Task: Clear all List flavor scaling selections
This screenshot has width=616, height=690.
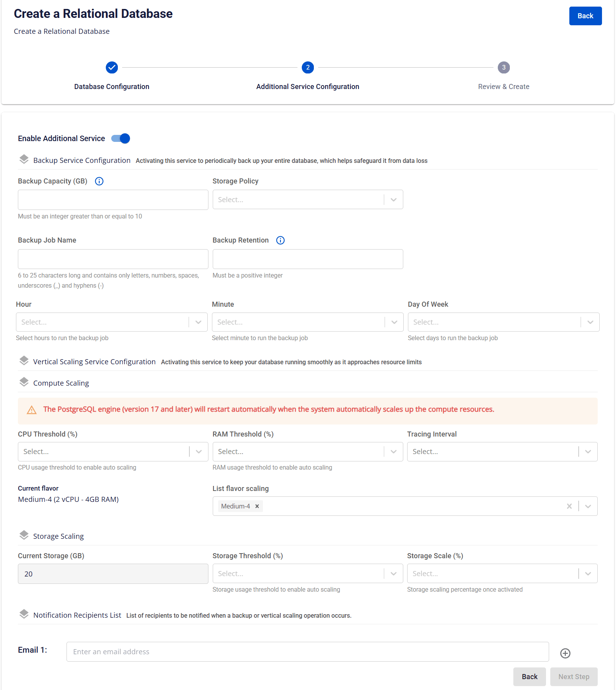Action: [569, 506]
